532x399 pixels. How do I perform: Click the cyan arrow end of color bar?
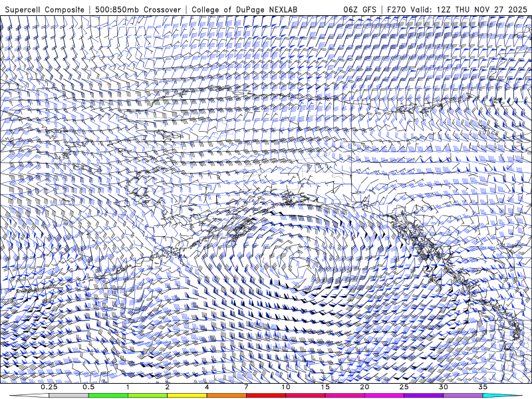click(502, 396)
